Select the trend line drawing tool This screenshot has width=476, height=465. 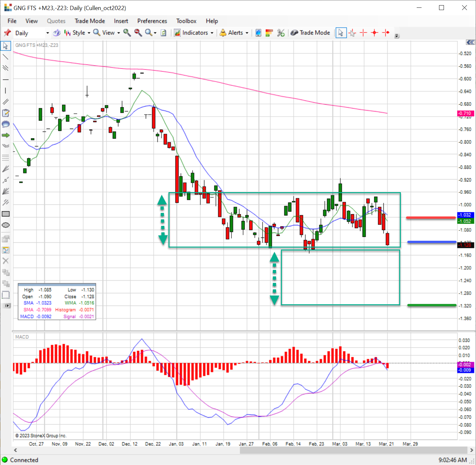click(6, 57)
